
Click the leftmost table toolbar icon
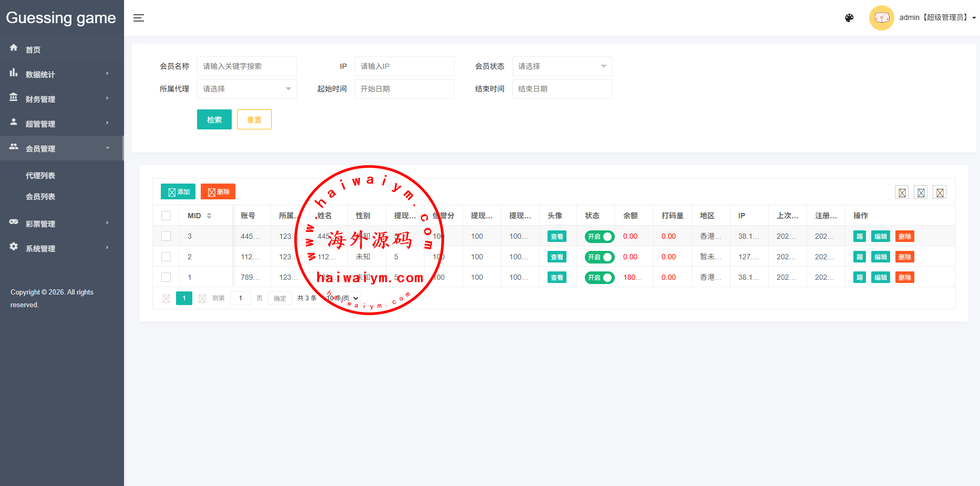click(902, 193)
